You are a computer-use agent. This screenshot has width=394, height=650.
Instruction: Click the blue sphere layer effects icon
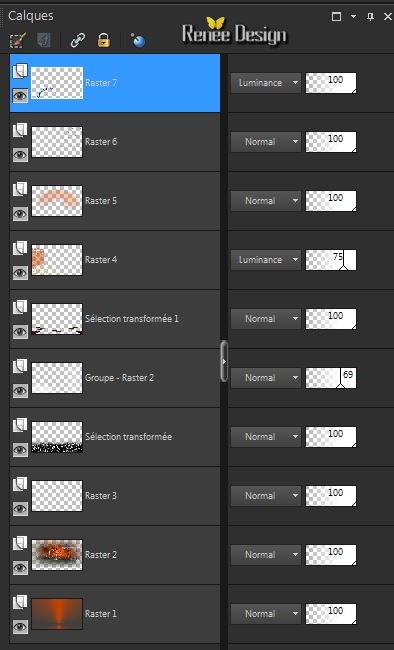pyautogui.click(x=138, y=40)
